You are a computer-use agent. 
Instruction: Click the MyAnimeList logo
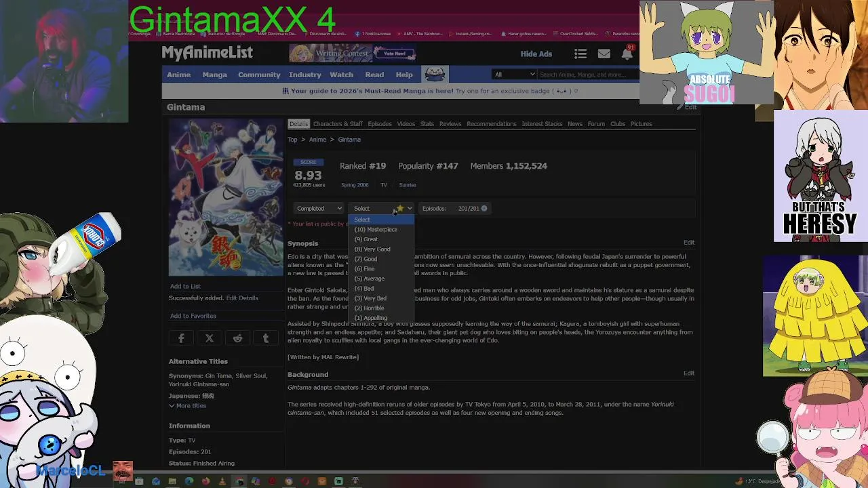pyautogui.click(x=207, y=53)
